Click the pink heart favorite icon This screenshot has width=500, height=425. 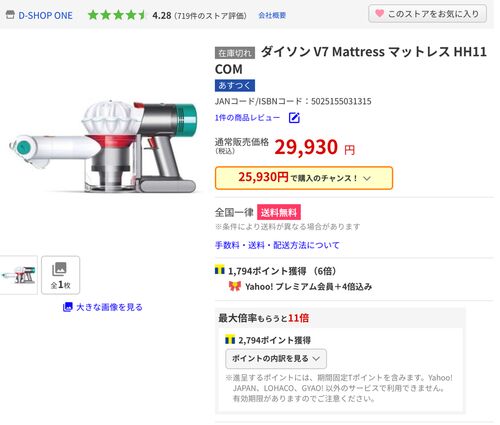click(379, 13)
